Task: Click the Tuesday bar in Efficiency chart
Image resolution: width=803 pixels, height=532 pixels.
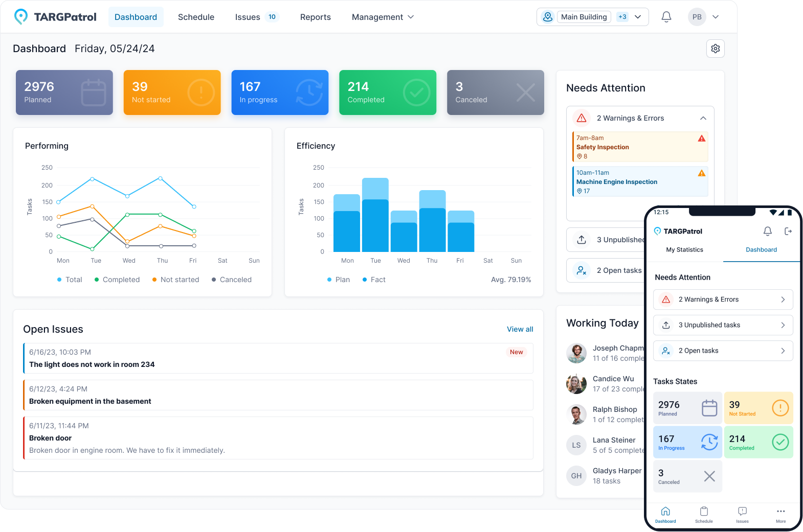Action: [x=375, y=215]
